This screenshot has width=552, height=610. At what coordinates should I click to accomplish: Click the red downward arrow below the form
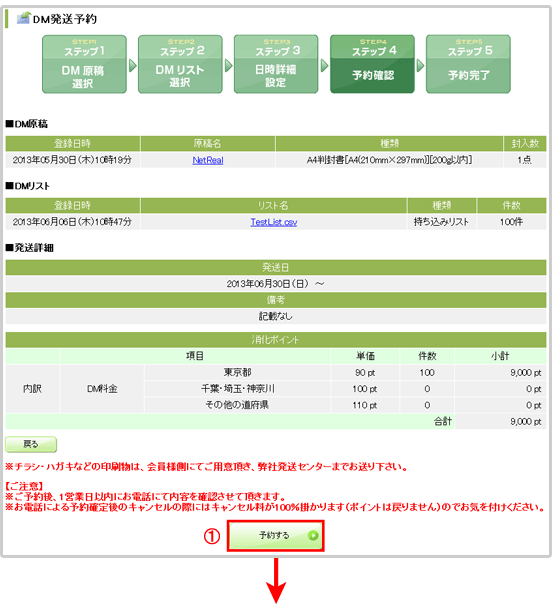(276, 581)
